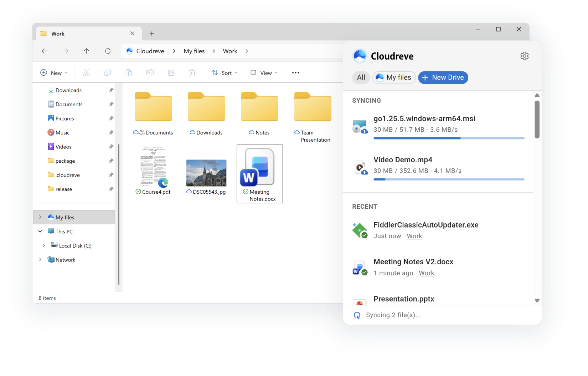588x376 pixels.
Task: Click the Video Demo.mp4 progress bar
Action: click(448, 179)
